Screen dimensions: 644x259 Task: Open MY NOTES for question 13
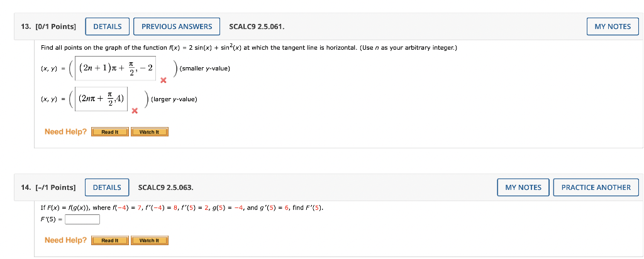click(x=613, y=26)
